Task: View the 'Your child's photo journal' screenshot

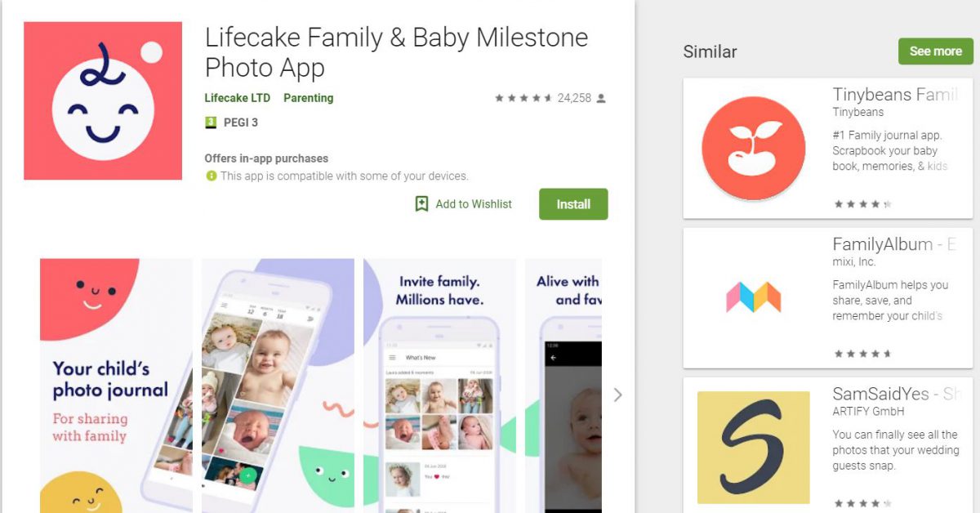Action: (x=116, y=386)
